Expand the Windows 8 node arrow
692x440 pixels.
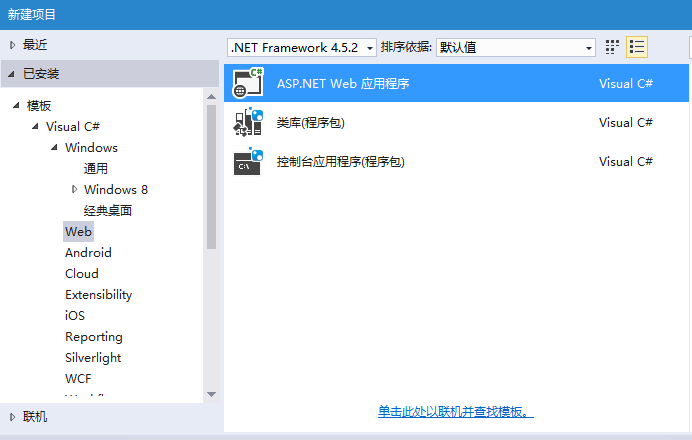(74, 189)
